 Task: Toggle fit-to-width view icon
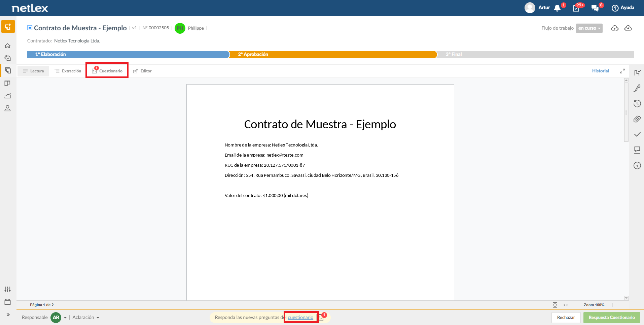pos(566,305)
